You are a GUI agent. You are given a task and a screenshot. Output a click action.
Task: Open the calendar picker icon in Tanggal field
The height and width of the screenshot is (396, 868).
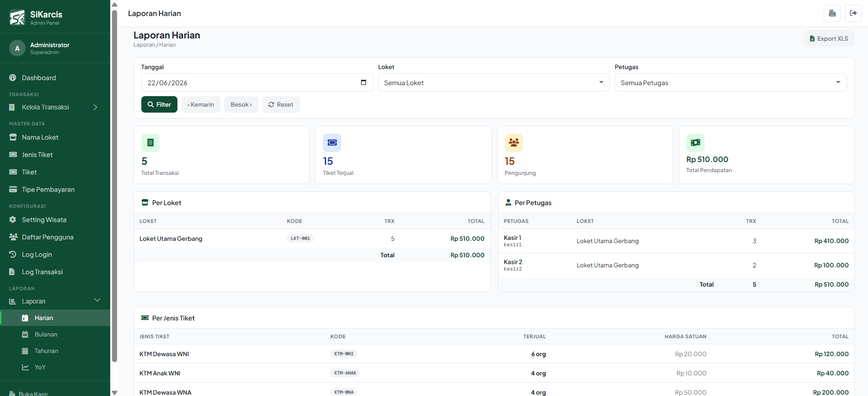[364, 82]
